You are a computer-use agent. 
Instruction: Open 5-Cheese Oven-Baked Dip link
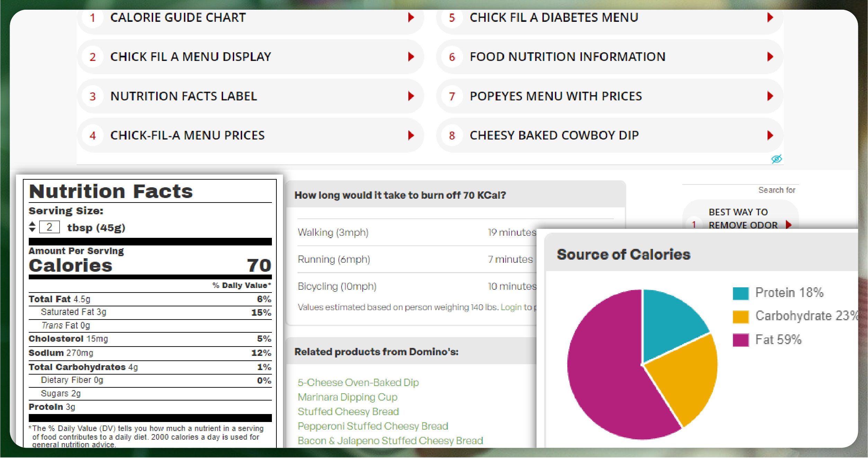point(358,383)
